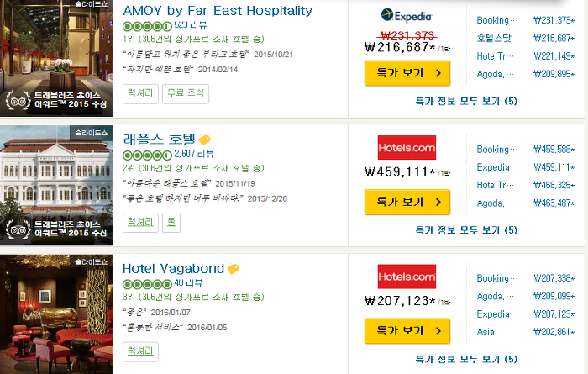Click the yellow price tag icon beside 래플스 호텔
The height and width of the screenshot is (374, 588).
pyautogui.click(x=204, y=140)
